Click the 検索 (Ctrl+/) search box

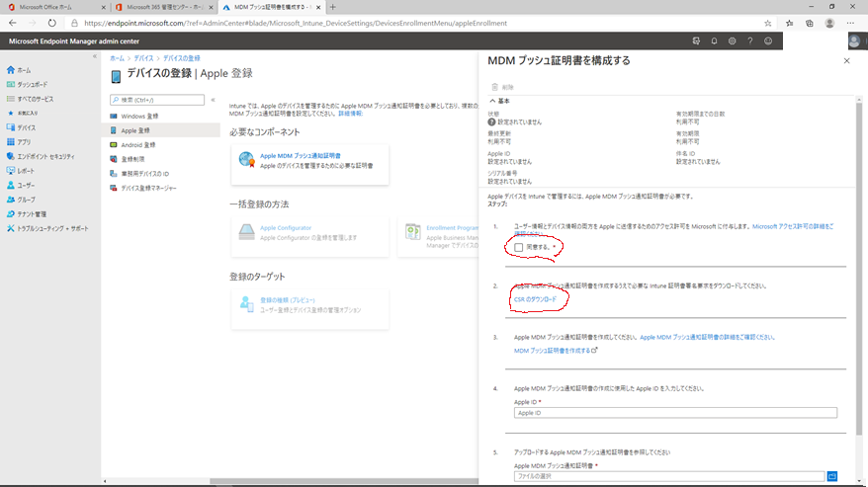point(157,100)
